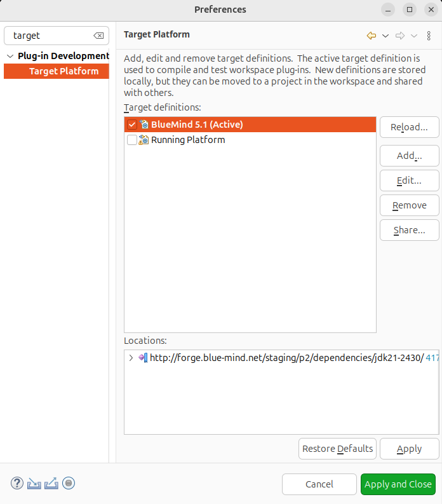Click the Export preferences icon
This screenshot has height=504, width=442.
(x=51, y=484)
